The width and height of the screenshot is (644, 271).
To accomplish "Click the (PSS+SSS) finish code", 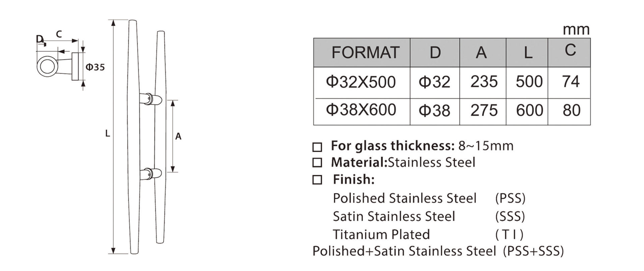I will click(533, 251).
